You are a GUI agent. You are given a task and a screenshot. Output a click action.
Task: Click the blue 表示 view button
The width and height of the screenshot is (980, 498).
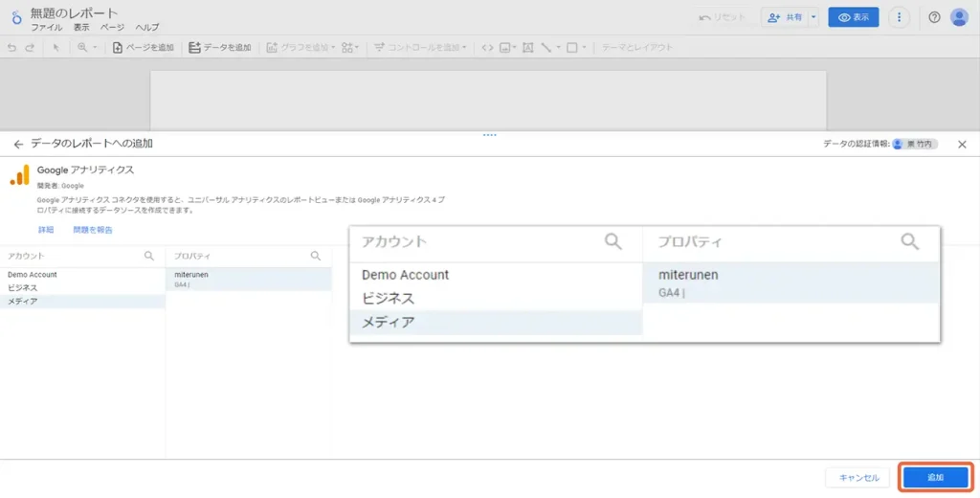click(853, 17)
